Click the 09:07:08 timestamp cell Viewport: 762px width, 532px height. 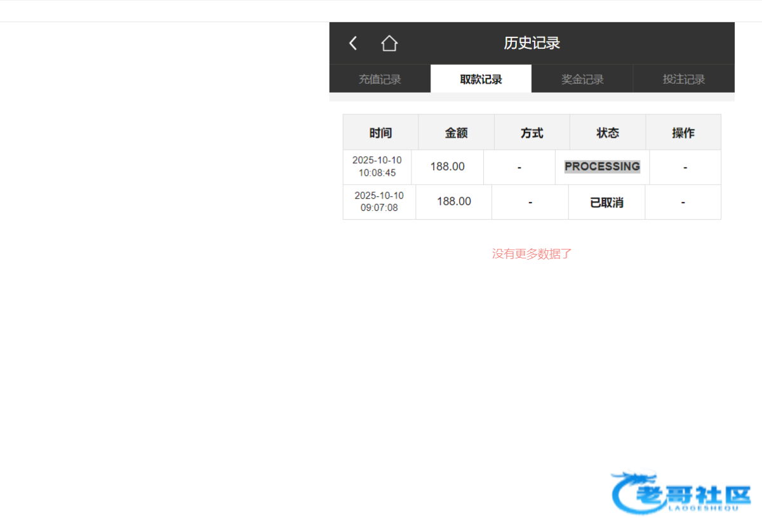(x=379, y=202)
